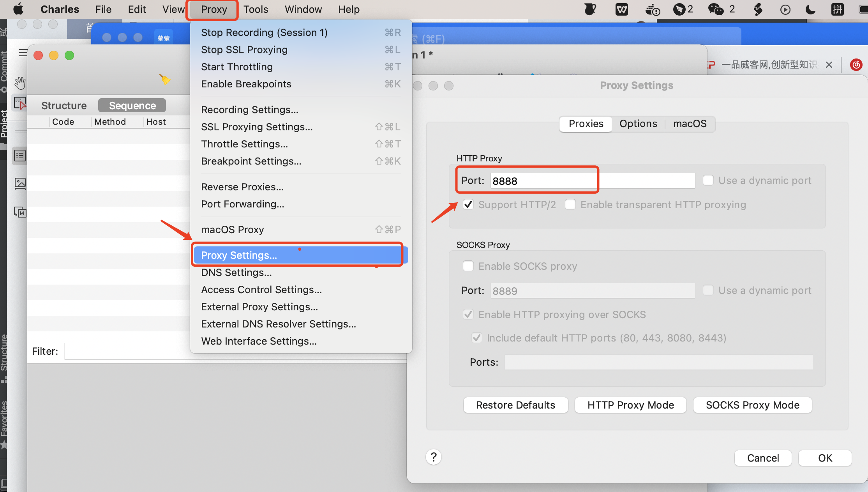Screen dimensions: 868x492
Task: Click the Ports input field
Action: [658, 362]
